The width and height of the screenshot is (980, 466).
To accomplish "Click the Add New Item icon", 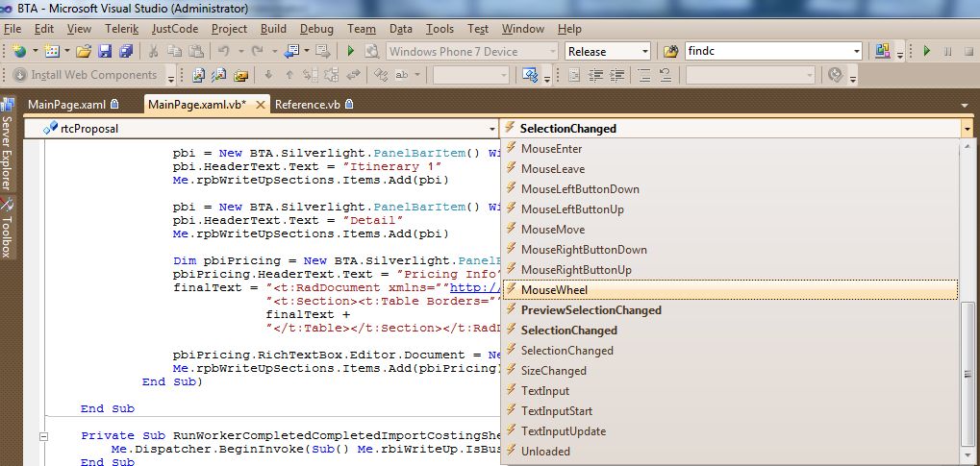I will click(53, 51).
